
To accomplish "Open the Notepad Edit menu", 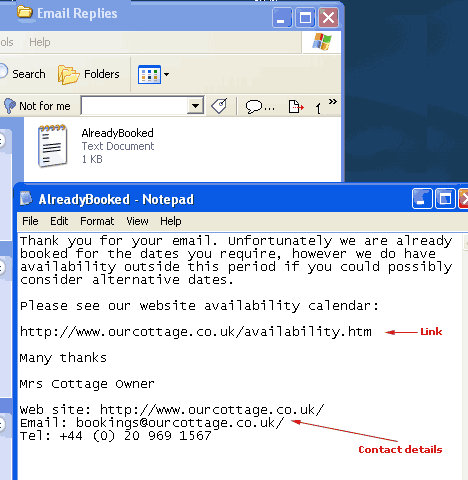I will click(59, 221).
